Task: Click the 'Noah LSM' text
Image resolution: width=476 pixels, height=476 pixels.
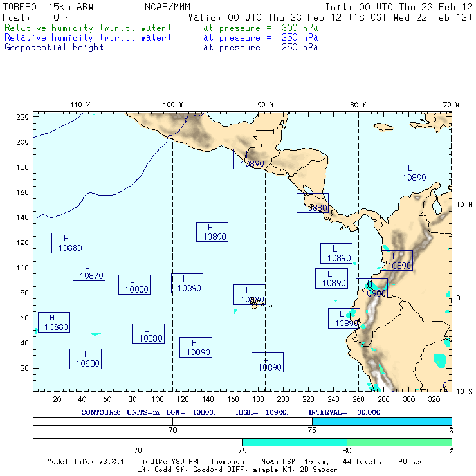Action: 278,462
